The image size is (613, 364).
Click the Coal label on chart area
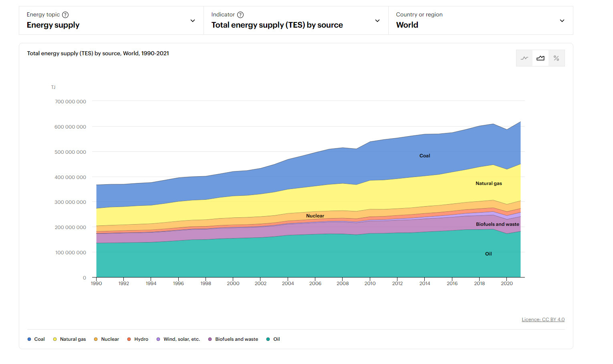[425, 156]
